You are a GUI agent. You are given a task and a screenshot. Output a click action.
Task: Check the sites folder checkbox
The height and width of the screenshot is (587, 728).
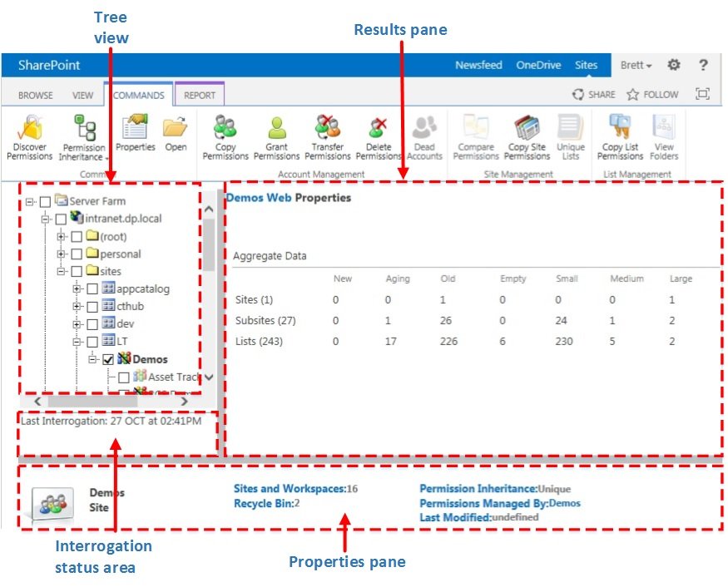(x=77, y=271)
